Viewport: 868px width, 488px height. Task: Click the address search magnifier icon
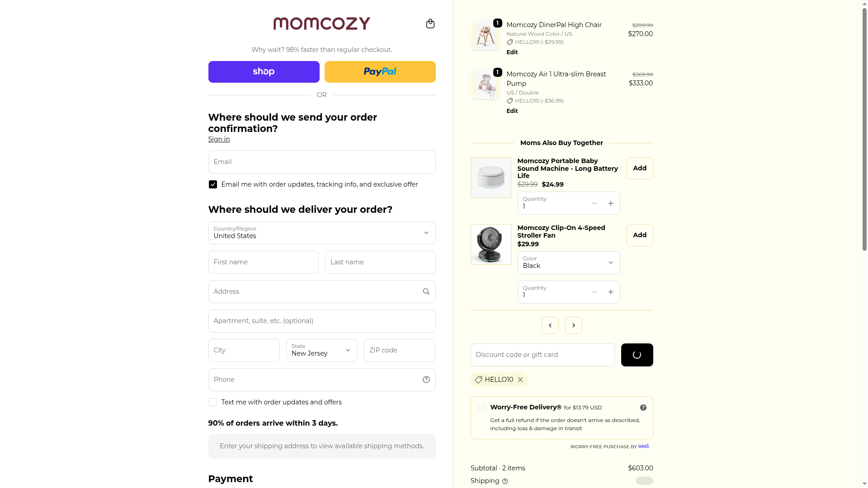[426, 291]
